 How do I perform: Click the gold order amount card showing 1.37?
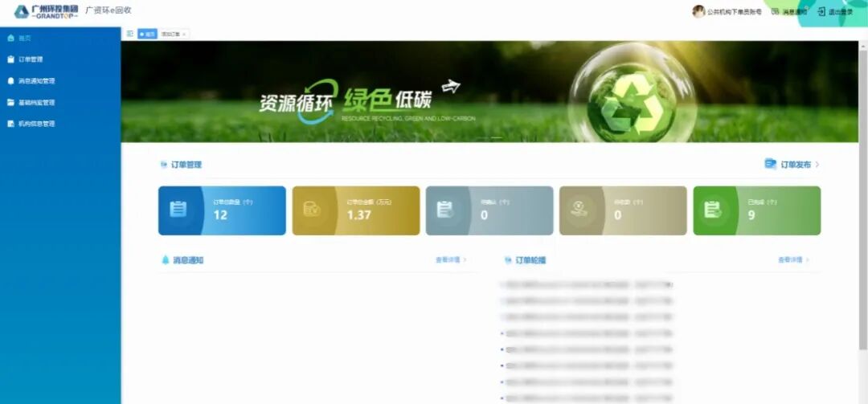[355, 210]
